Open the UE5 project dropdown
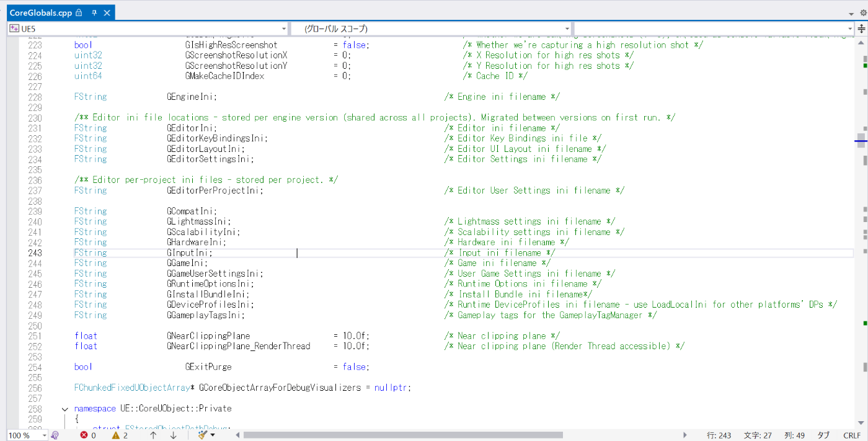This screenshot has width=868, height=441. (x=148, y=29)
